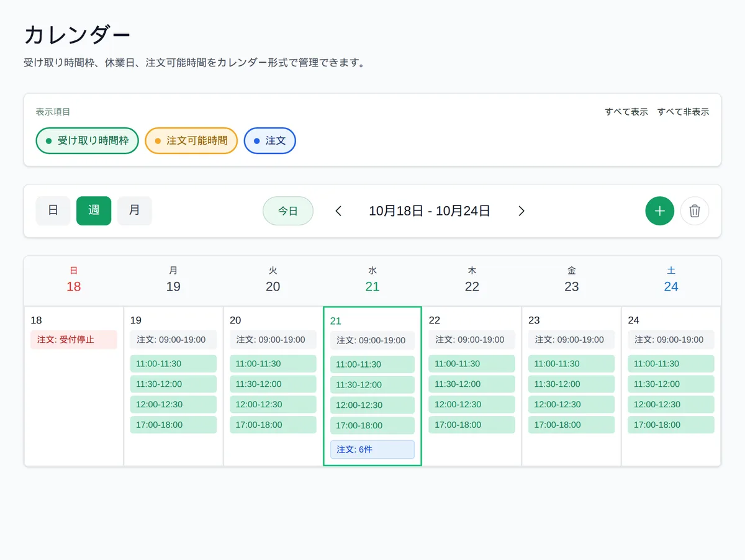Click the date range 10月18日 - 10月24日
The height and width of the screenshot is (560, 745).
pyautogui.click(x=430, y=211)
